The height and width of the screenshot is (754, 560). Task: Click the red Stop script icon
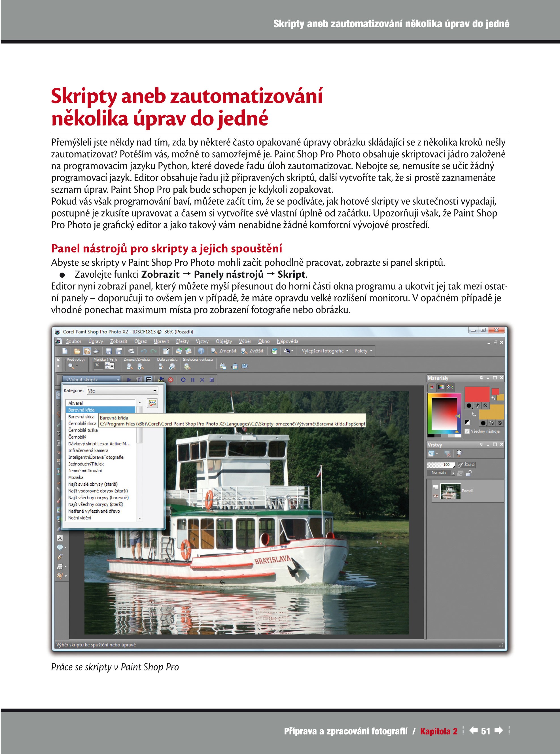tap(171, 380)
